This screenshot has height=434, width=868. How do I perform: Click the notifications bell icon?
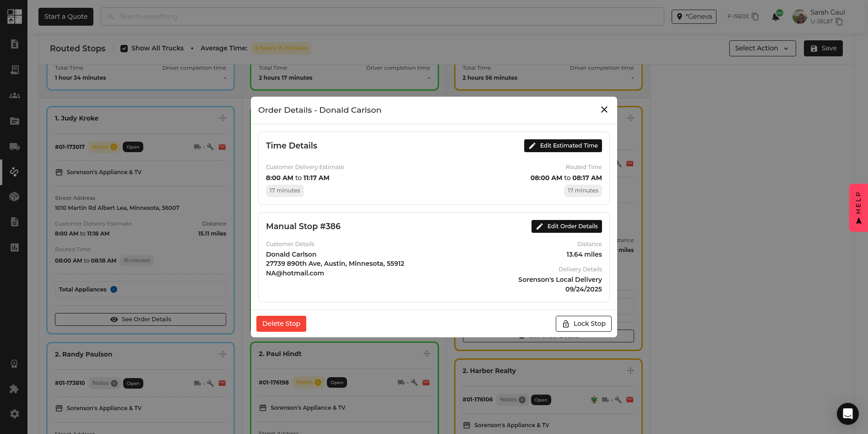coord(776,17)
